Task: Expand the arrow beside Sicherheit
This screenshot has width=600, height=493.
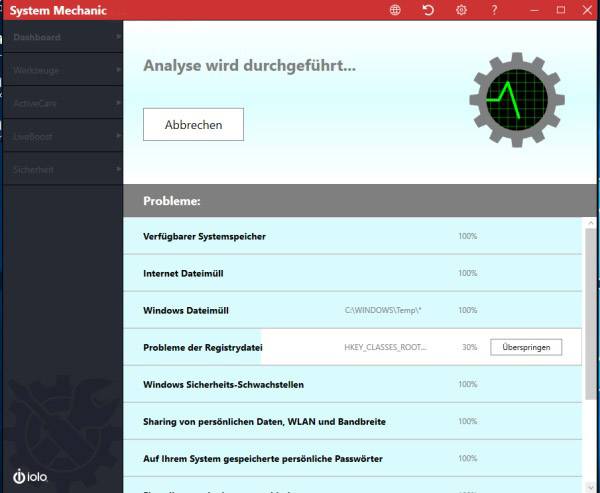Action: pyautogui.click(x=118, y=169)
